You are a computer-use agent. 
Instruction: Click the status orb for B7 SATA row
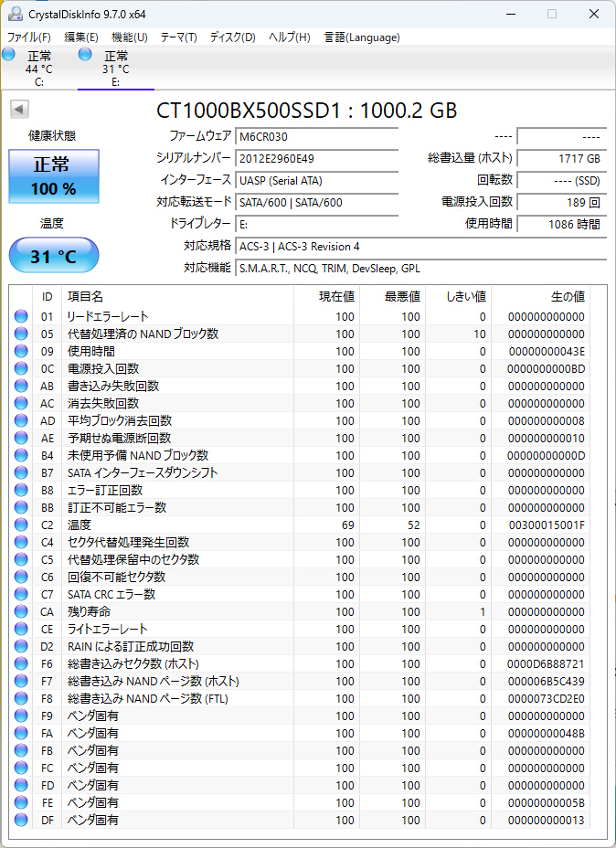pyautogui.click(x=21, y=472)
